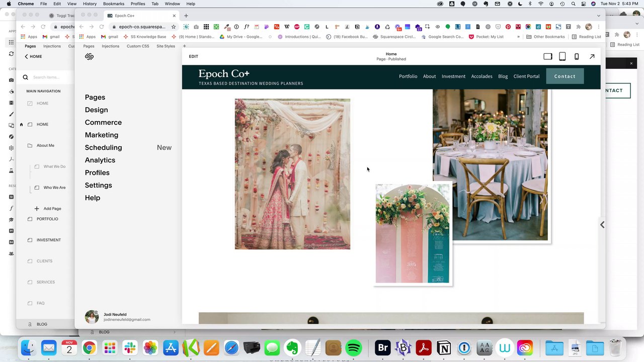Click Add Page in middle window
Screen dimensions: 644x362
tap(48, 209)
